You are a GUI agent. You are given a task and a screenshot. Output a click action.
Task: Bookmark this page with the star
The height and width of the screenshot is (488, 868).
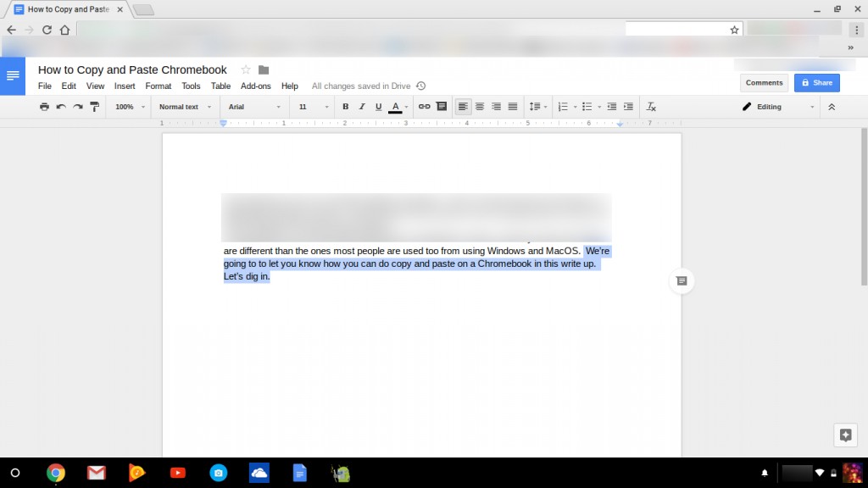tap(734, 30)
